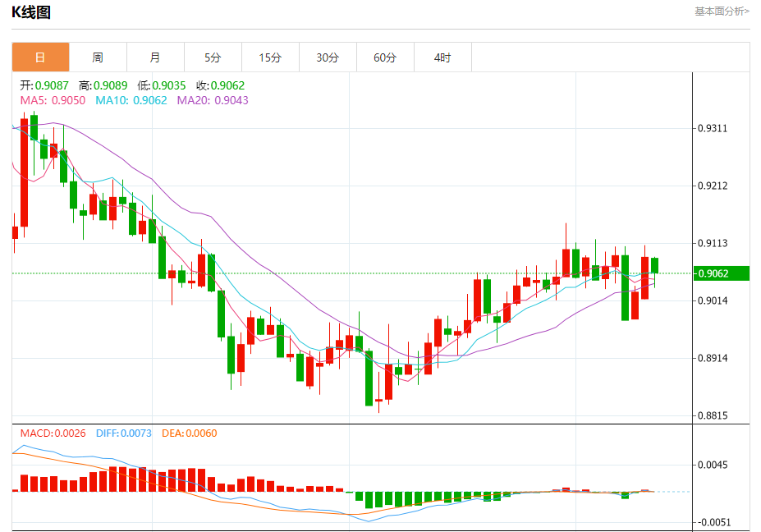Click the 0.9212 price axis label

[x=713, y=186]
